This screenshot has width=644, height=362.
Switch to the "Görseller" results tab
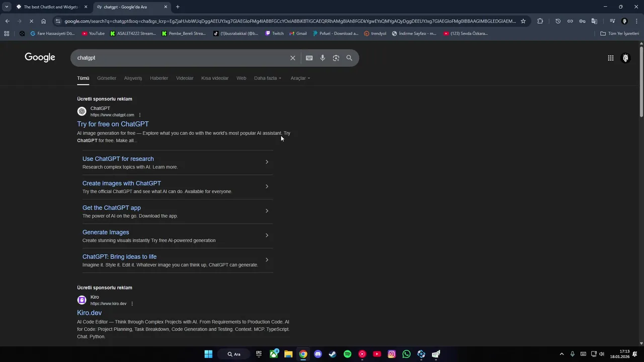tap(107, 78)
